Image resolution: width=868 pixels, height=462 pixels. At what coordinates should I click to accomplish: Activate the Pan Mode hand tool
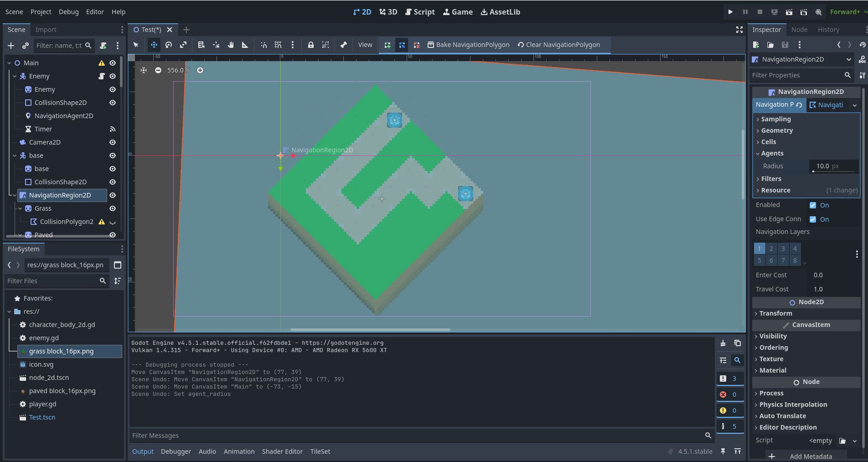231,45
